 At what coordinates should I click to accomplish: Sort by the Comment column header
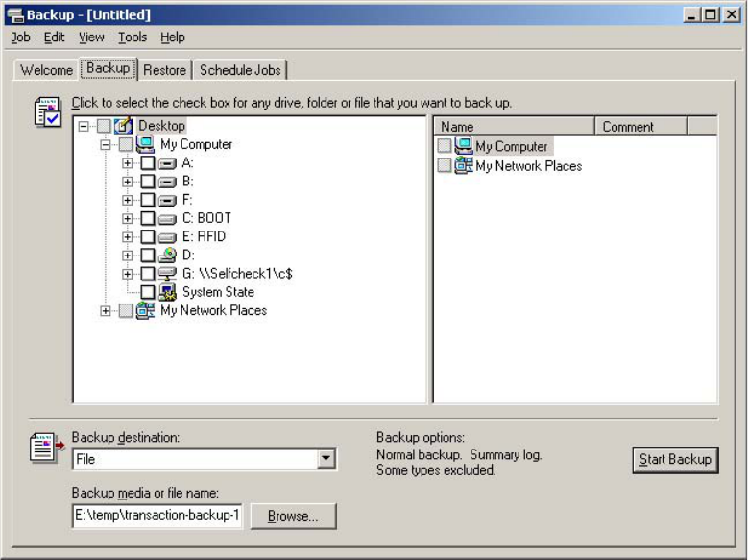(640, 127)
